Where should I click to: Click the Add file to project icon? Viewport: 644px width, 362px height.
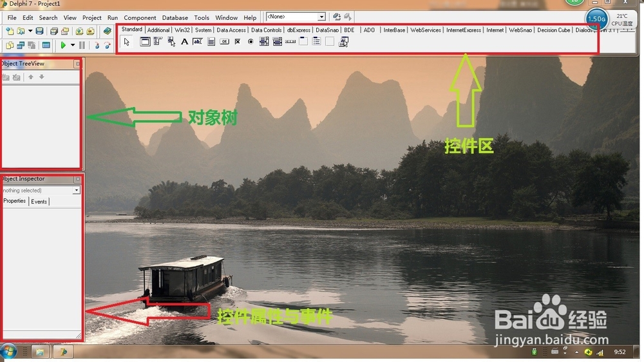click(x=79, y=31)
